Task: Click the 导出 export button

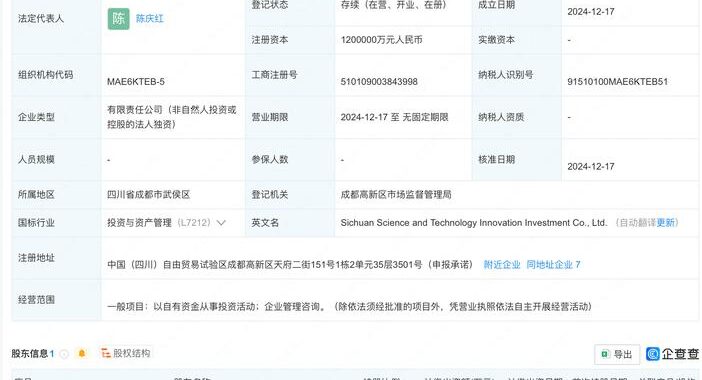Action: point(617,354)
